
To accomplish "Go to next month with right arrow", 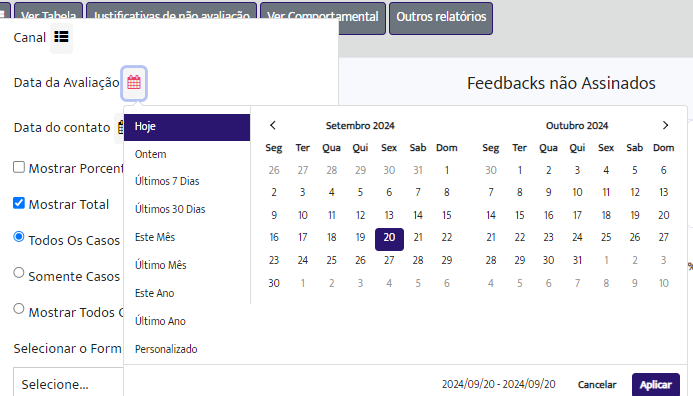I will [665, 126].
